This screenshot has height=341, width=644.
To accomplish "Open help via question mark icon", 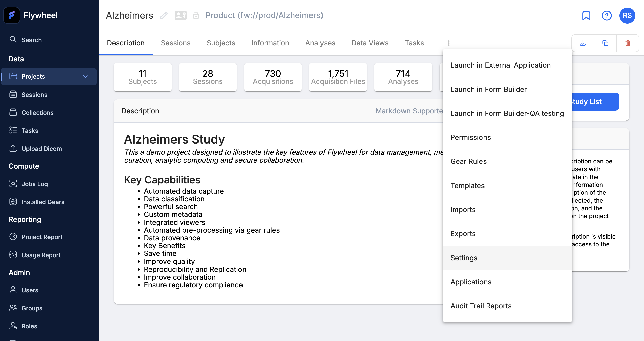I will 607,15.
